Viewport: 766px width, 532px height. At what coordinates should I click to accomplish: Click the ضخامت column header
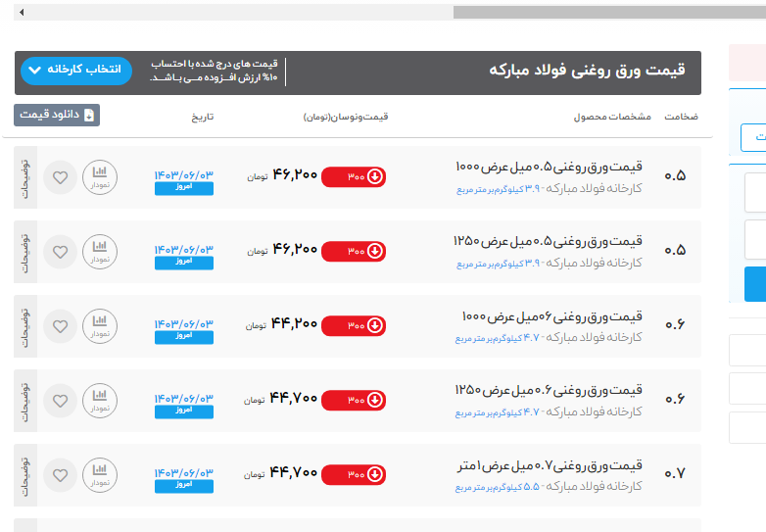click(681, 117)
